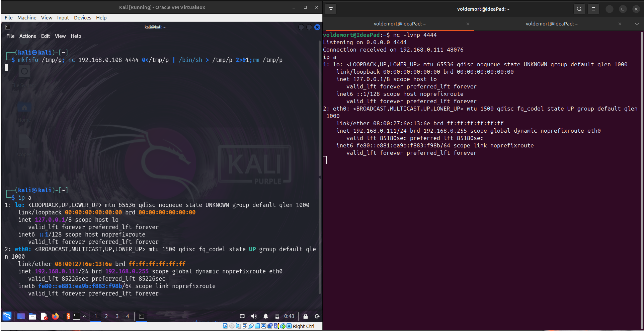Select the running terminal task in Kali panel
The image size is (644, 331).
pyautogui.click(x=142, y=316)
